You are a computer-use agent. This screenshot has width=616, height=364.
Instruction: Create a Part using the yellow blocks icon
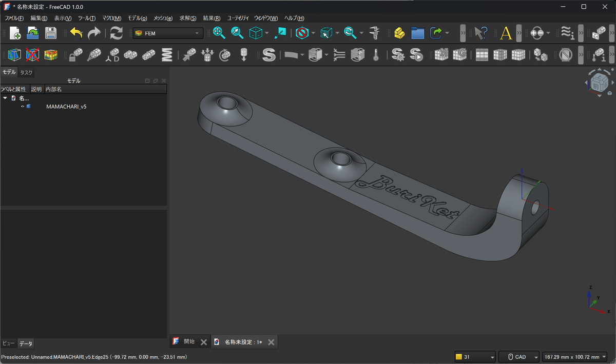click(x=400, y=33)
